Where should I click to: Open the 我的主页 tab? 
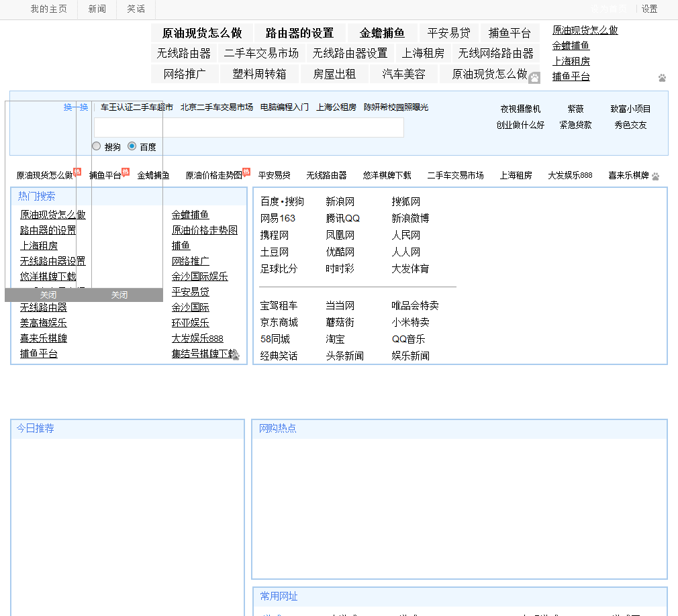pyautogui.click(x=49, y=9)
